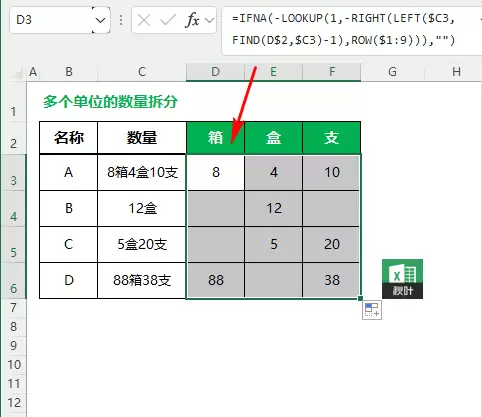The width and height of the screenshot is (482, 417).
Task: Click the Excel logo watermark image
Action: (x=402, y=279)
